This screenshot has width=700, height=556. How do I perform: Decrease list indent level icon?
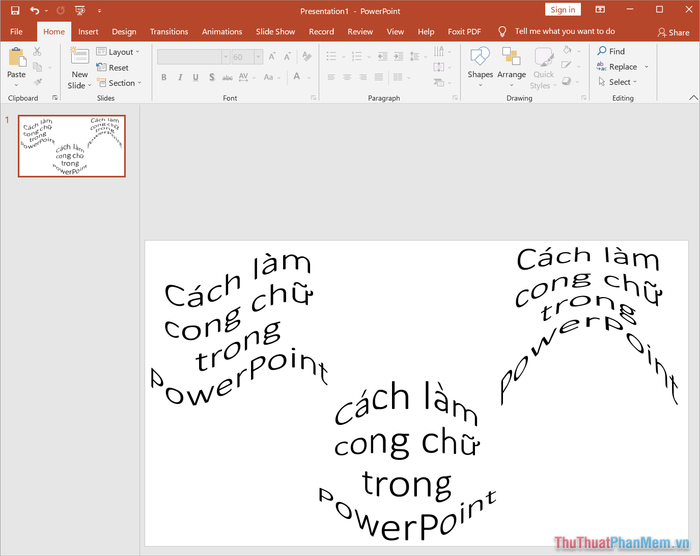tap(382, 56)
